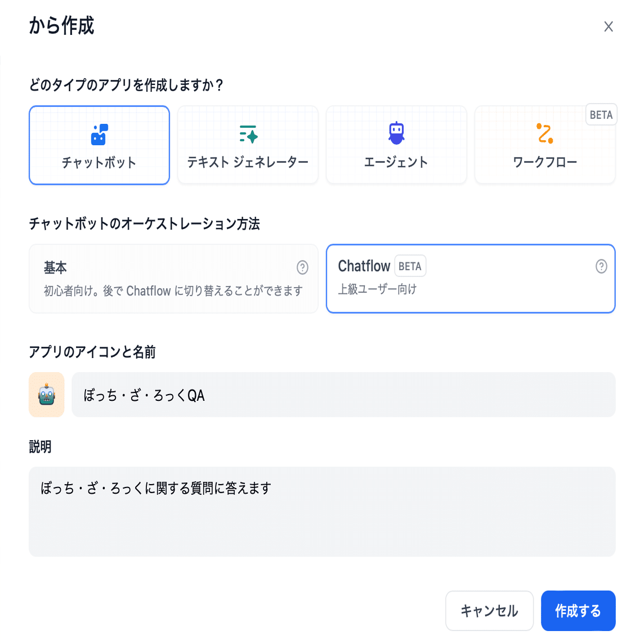Choose the ワークフロー app type
Screen dimensions: 644x644
(545, 145)
